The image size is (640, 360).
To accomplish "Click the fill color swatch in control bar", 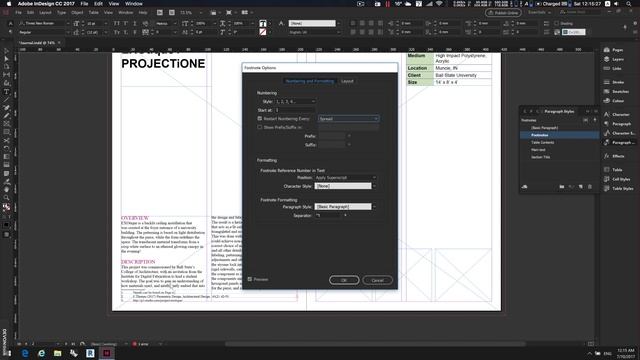I will pyautogui.click(x=263, y=23).
